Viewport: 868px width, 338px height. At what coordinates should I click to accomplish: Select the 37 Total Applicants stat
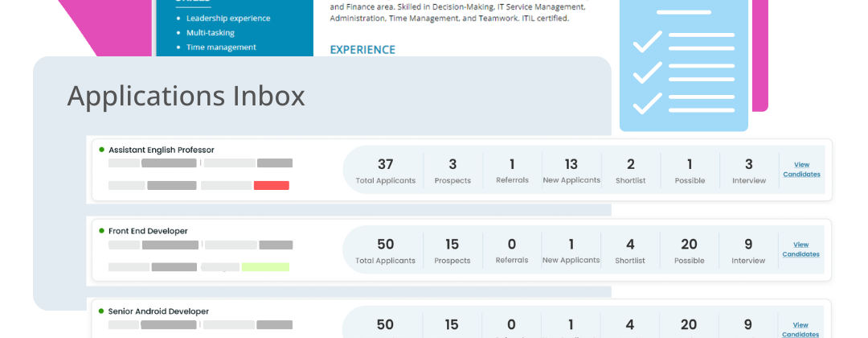pos(386,170)
